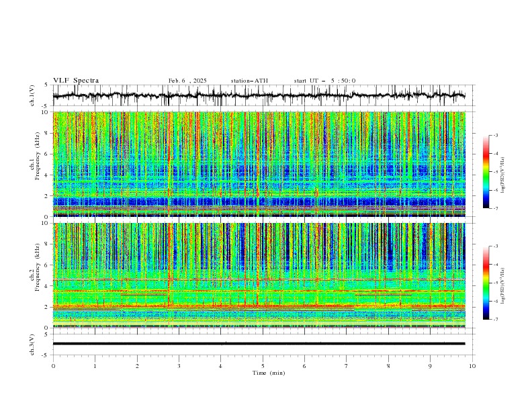Click the 'Time (min)' axis title
The width and height of the screenshot is (532, 411).
pos(269,373)
